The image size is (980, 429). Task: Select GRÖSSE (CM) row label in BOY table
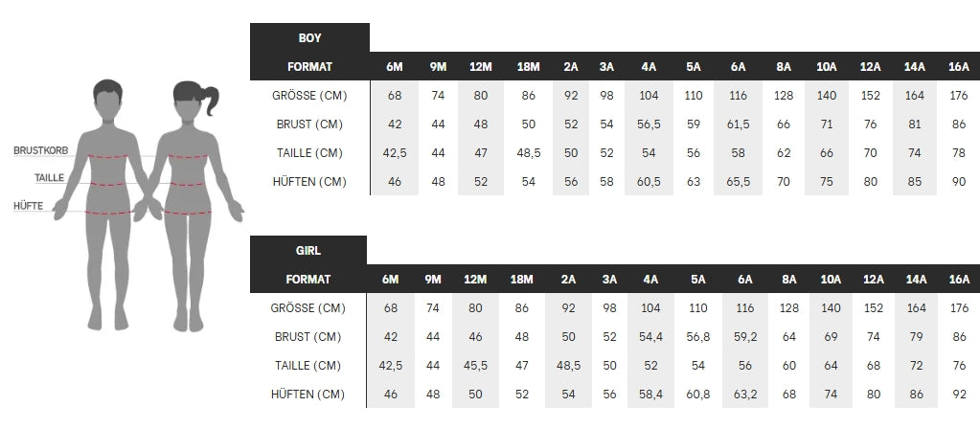(309, 96)
